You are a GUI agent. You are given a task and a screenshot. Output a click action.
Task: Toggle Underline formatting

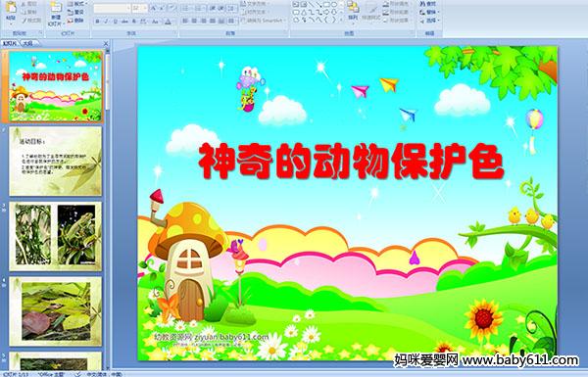[116, 22]
